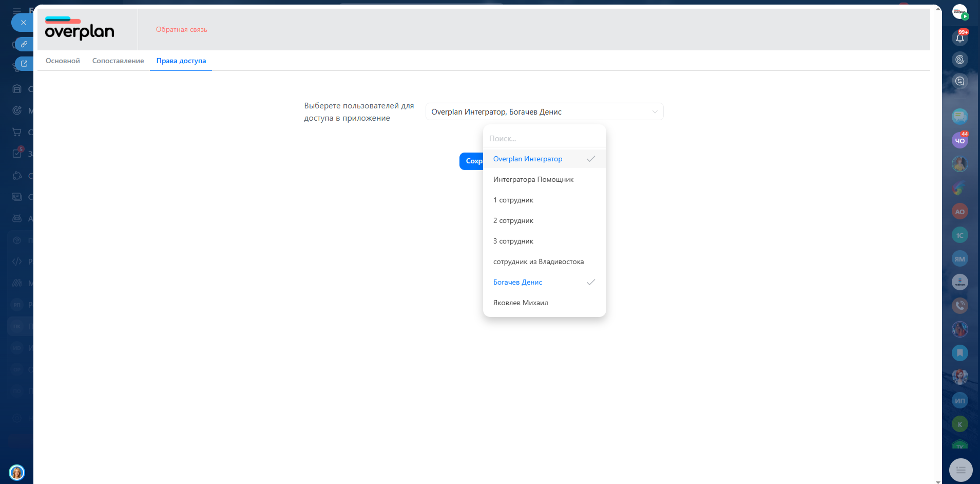This screenshot has height=484, width=980.
Task: Open the speech bubbles chat icon
Action: pos(960,116)
